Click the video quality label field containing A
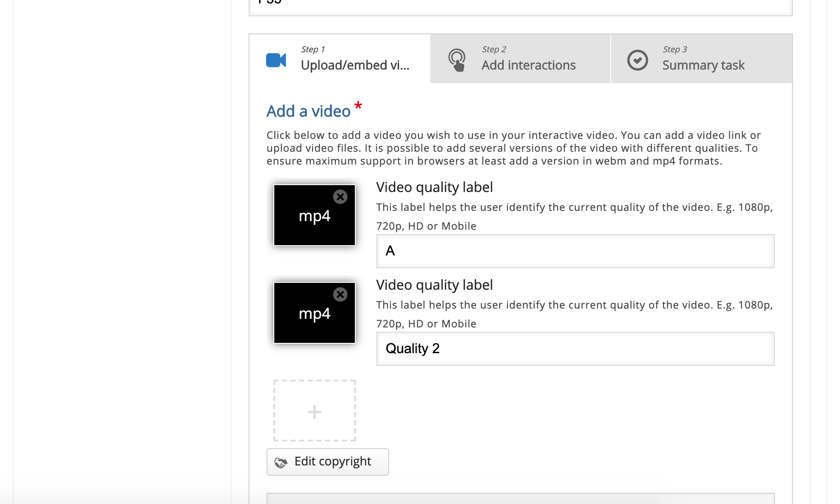Image resolution: width=840 pixels, height=504 pixels. [575, 251]
